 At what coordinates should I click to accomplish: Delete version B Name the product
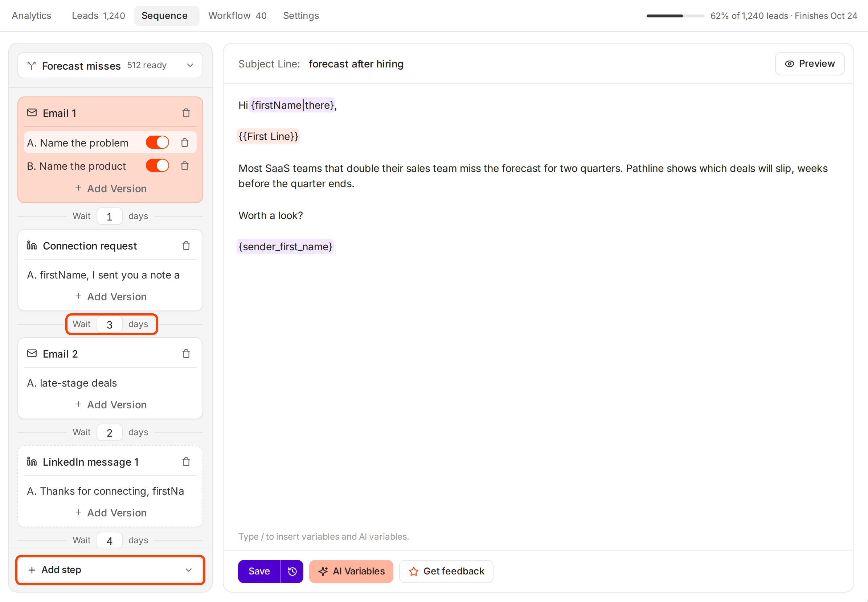coord(185,166)
